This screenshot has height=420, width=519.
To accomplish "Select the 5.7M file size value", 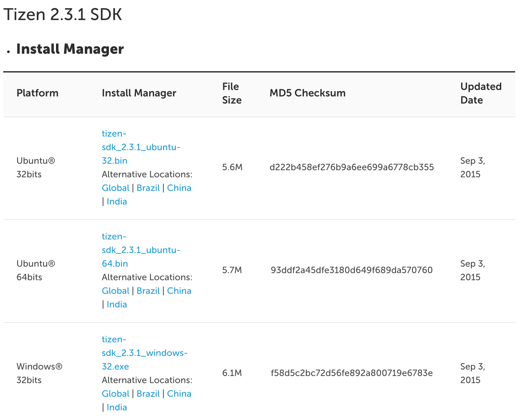I will [x=232, y=270].
